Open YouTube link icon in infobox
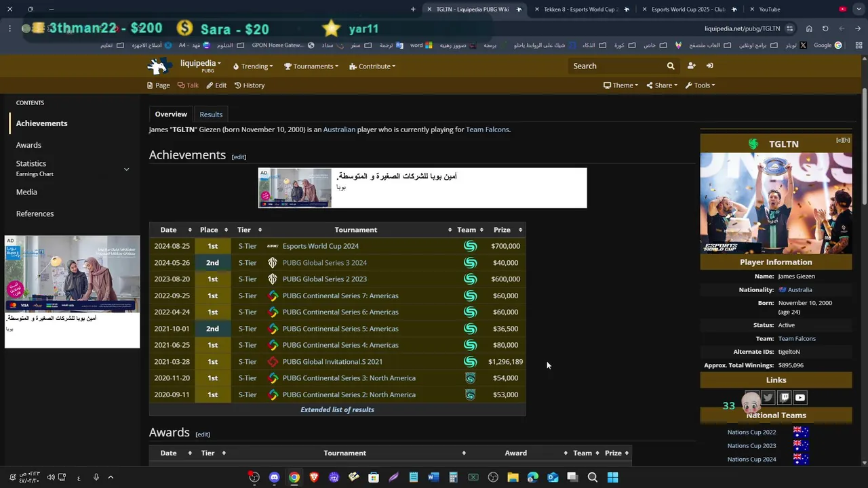 coord(800,398)
